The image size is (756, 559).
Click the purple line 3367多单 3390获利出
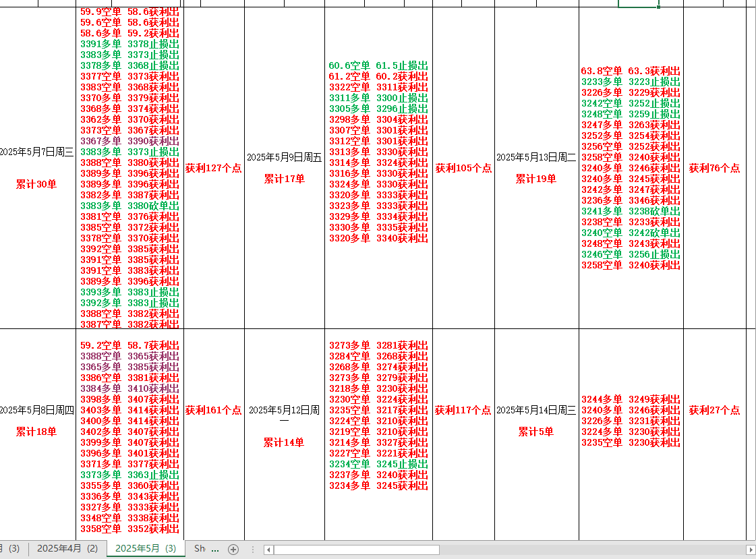(129, 141)
